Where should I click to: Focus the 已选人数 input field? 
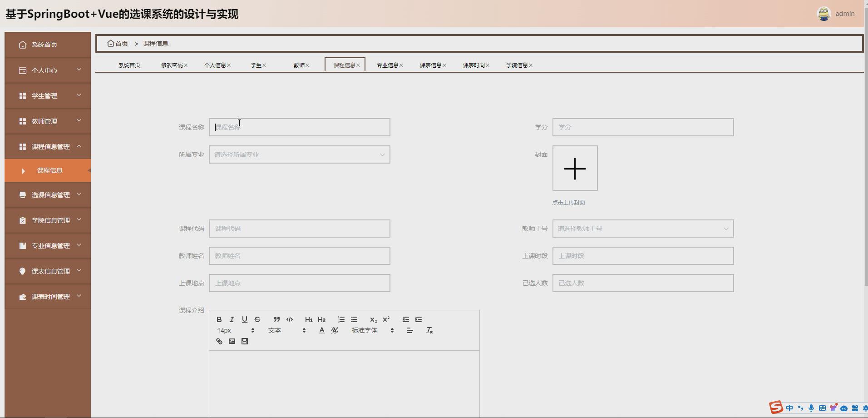click(x=643, y=283)
